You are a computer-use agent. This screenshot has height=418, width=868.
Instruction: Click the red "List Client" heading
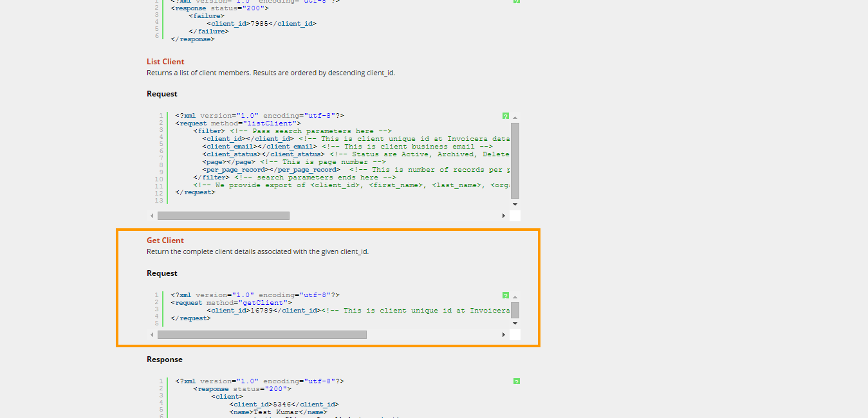(x=165, y=62)
